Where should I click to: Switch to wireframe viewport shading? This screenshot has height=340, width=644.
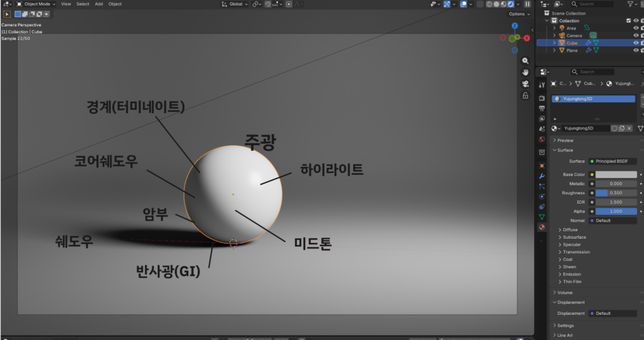[489, 4]
